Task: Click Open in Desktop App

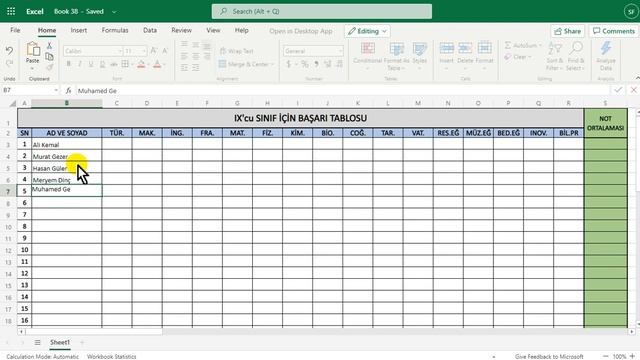Action: (x=301, y=31)
